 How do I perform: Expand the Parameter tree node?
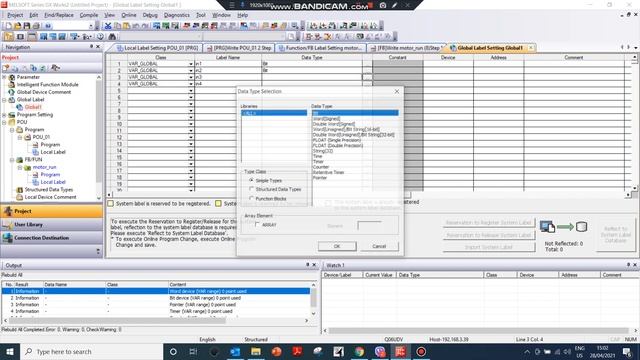click(x=4, y=77)
